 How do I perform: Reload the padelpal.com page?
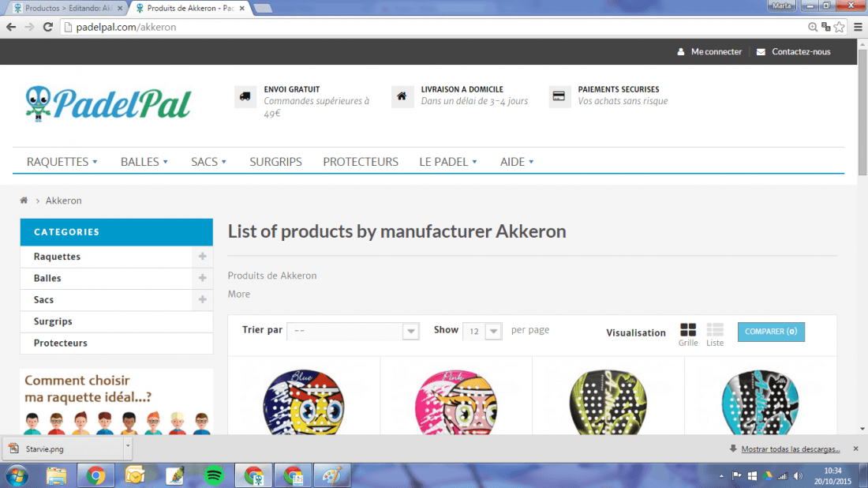[x=48, y=27]
